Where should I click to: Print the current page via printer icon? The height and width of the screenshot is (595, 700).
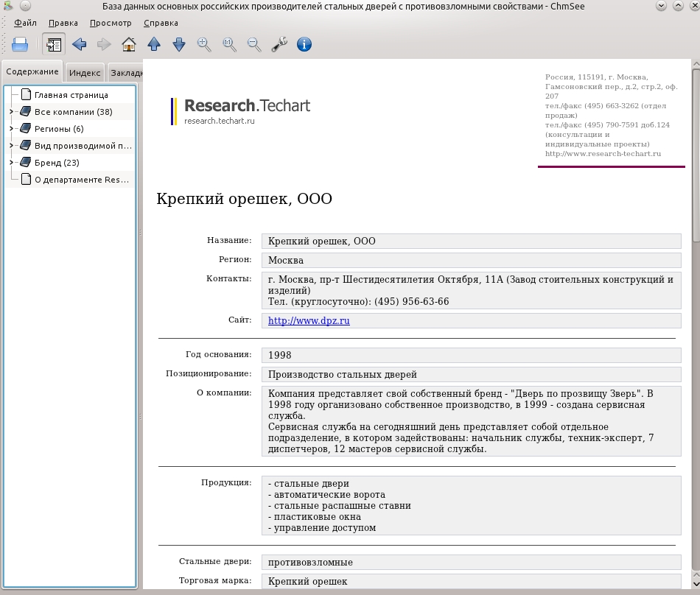[x=20, y=45]
